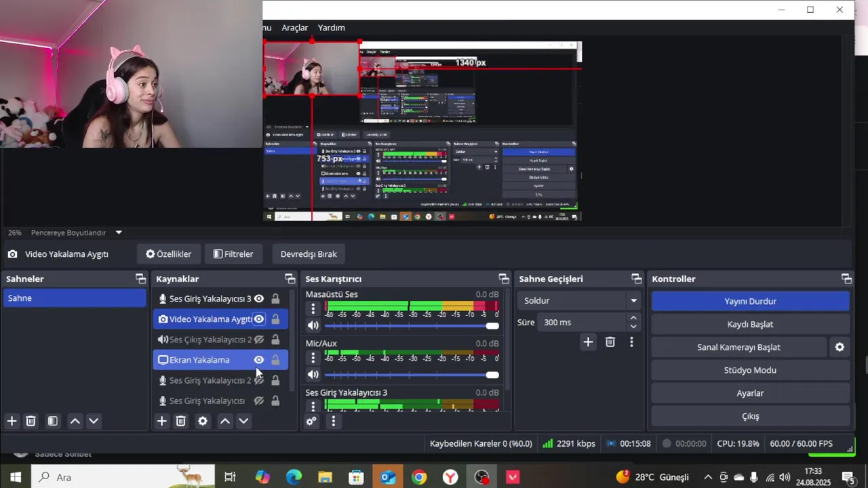Screen dimensions: 868x488
Task: Unlock the Video Yakalama Aygıtı source
Action: click(x=275, y=319)
